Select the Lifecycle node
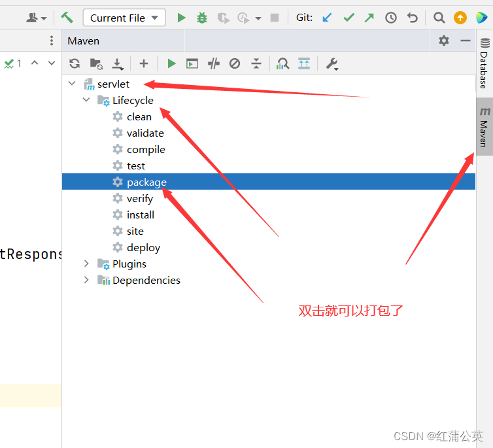 133,101
